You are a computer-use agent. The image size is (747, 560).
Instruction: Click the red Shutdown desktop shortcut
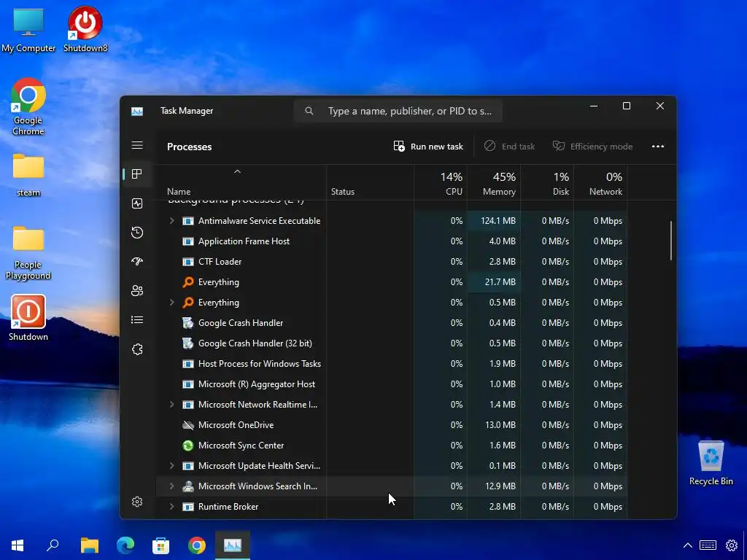(x=28, y=318)
